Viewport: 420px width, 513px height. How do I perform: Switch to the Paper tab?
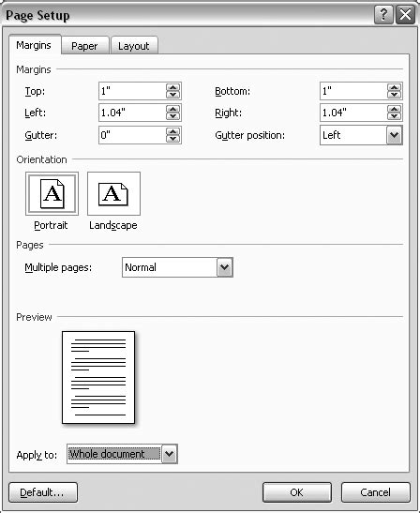click(84, 46)
